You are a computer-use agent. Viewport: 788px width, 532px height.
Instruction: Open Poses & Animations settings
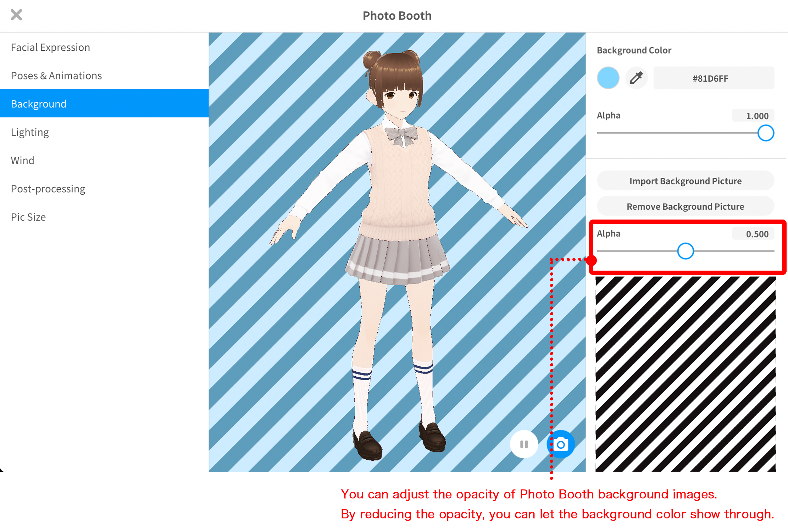click(104, 76)
